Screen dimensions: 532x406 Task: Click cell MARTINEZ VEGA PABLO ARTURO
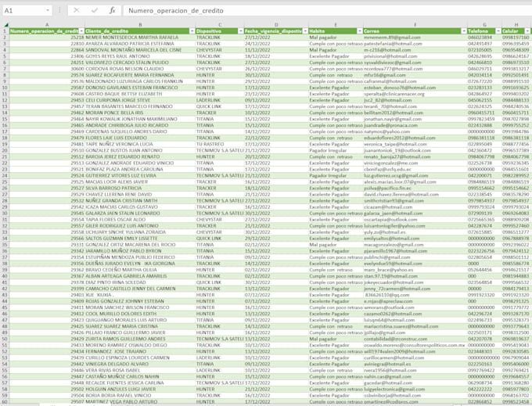tap(140, 401)
